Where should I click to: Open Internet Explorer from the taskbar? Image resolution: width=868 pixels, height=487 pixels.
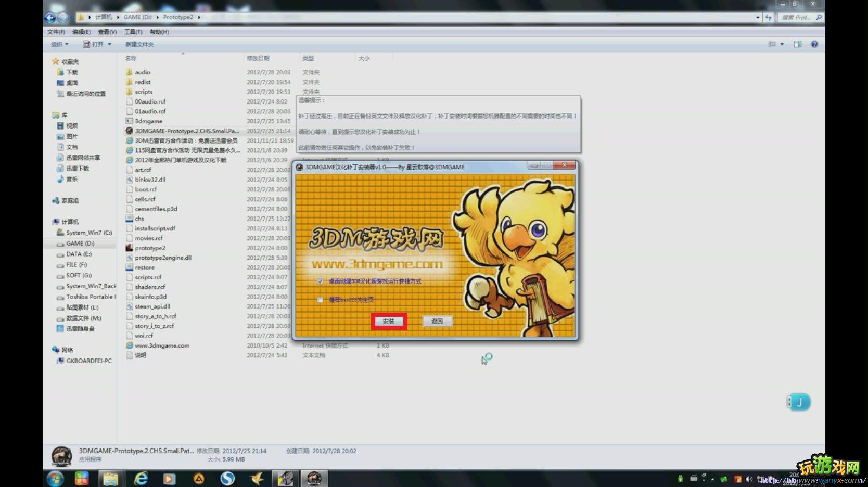141,478
